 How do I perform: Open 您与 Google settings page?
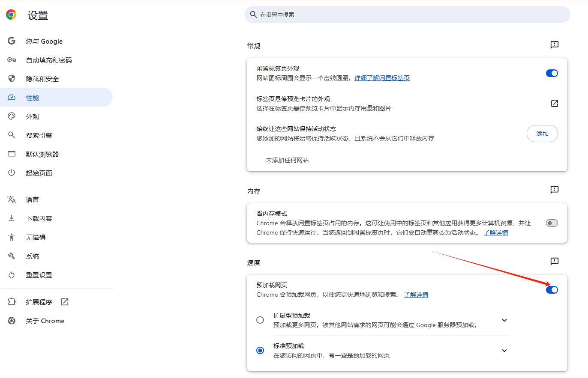pos(57,41)
